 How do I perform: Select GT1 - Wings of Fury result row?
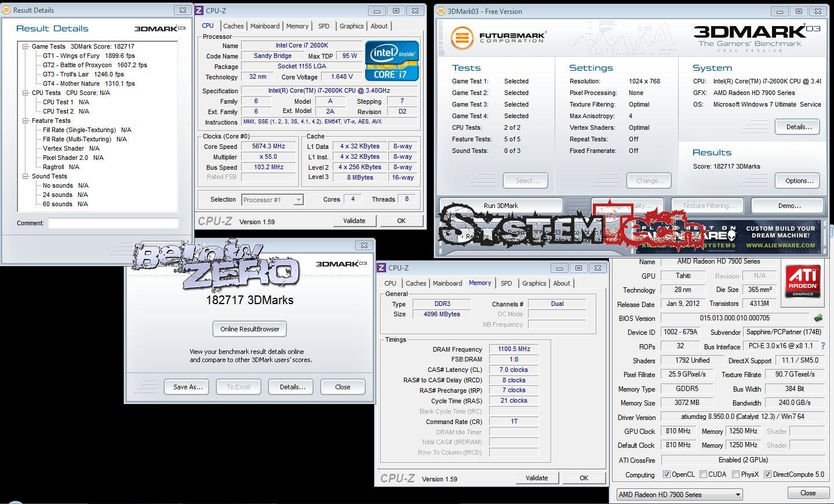[x=89, y=56]
